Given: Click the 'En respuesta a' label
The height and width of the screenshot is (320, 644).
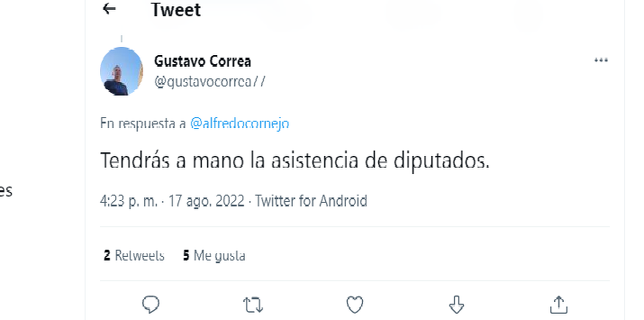Looking at the screenshot, I should (x=143, y=123).
